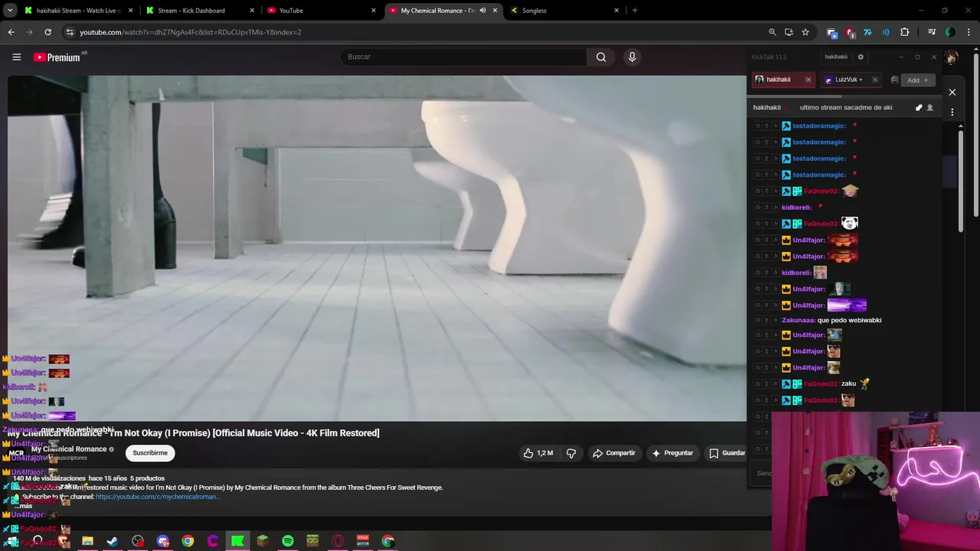Go back with the browser back arrow
The width and height of the screenshot is (980, 551).
(11, 32)
